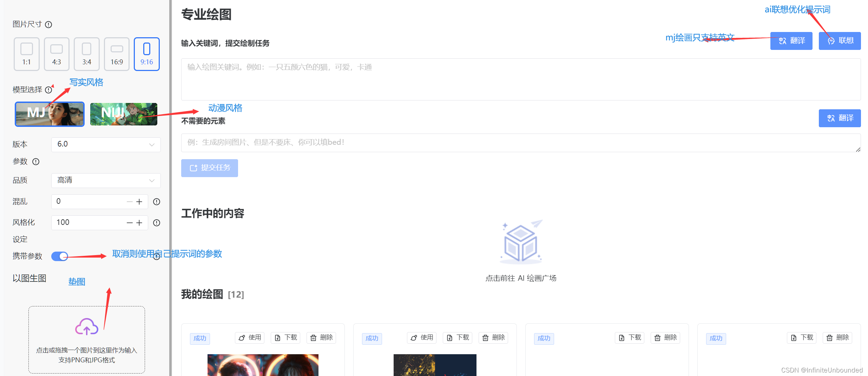868x376 pixels.
Task: Select the 16:9 aspect ratio
Action: click(116, 53)
